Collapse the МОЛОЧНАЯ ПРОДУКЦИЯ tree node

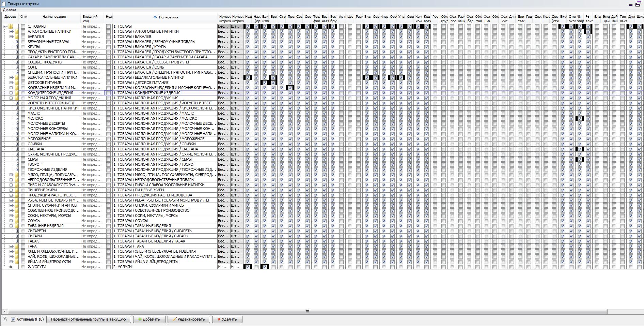(11, 98)
